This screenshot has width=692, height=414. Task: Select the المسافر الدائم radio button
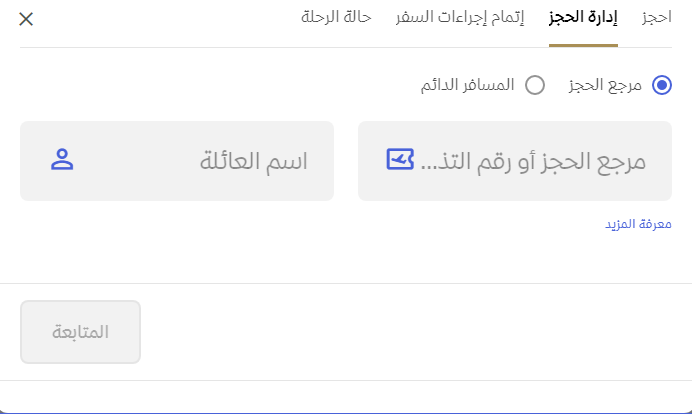[x=535, y=85]
